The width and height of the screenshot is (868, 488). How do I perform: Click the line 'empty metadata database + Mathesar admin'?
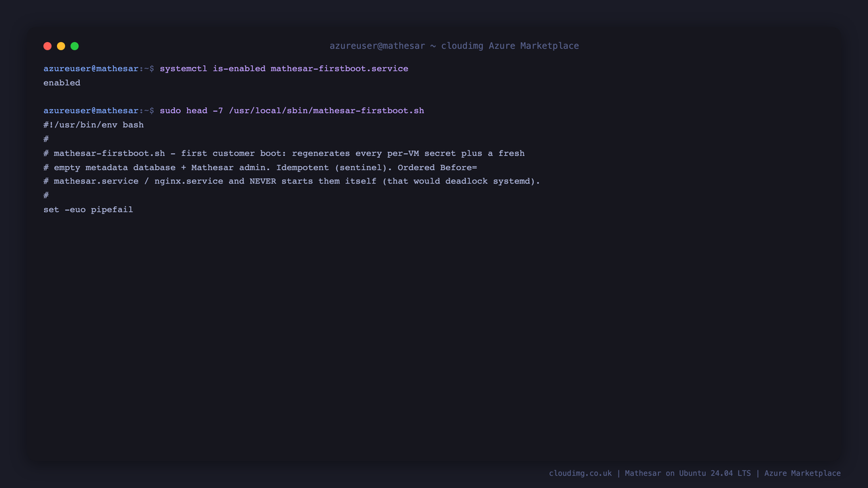[260, 167]
